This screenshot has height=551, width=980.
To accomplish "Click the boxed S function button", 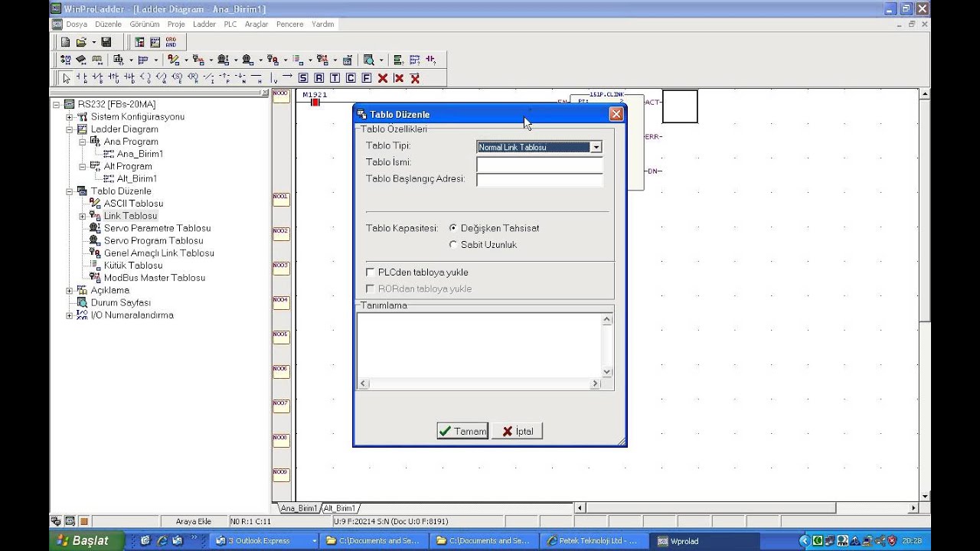I will click(303, 78).
